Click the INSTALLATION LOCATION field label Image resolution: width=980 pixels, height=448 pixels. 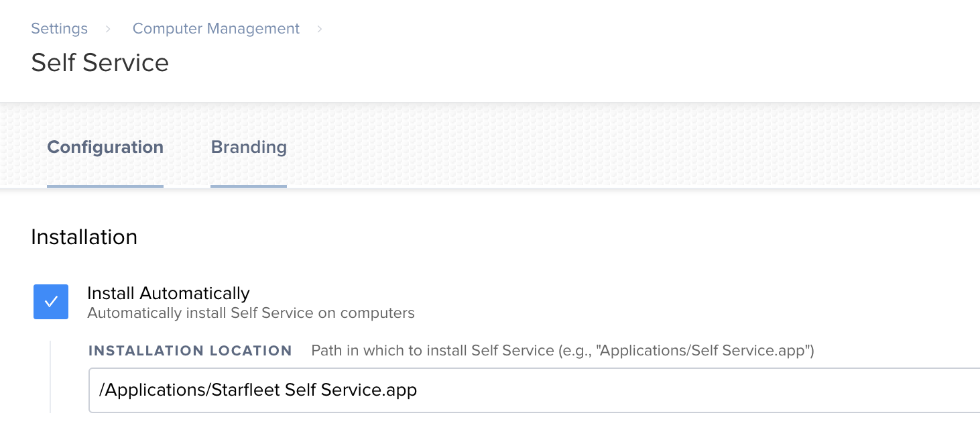click(x=190, y=351)
